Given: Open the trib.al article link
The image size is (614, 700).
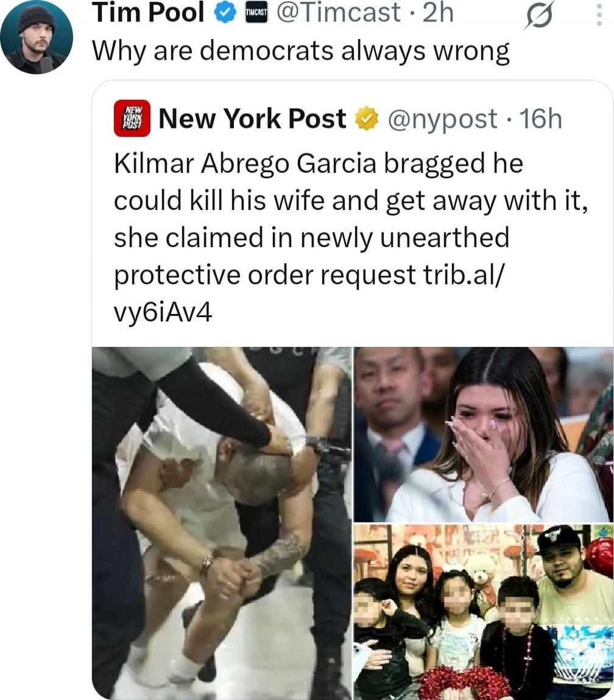Looking at the screenshot, I should coord(464,275).
